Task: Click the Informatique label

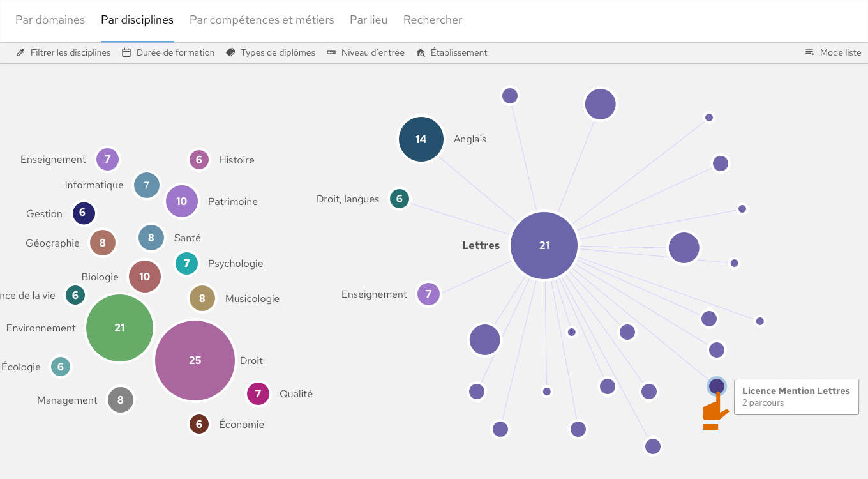Action: coord(94,185)
